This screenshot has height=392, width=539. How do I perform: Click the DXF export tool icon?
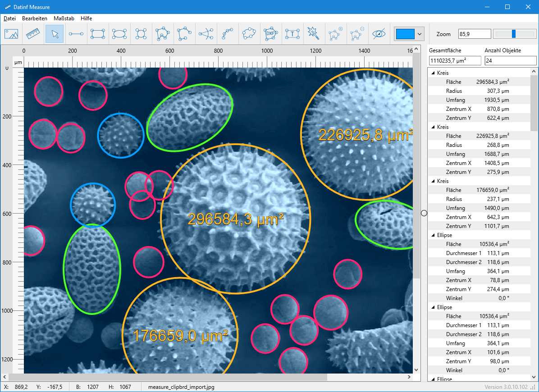(271, 34)
